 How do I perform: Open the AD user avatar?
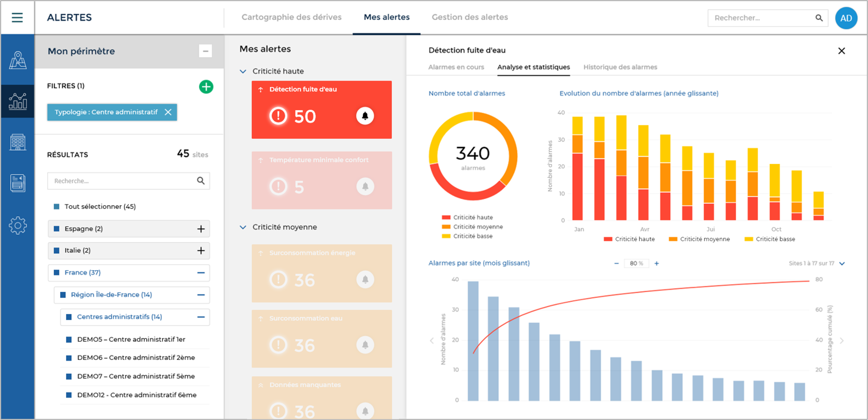[x=846, y=18]
